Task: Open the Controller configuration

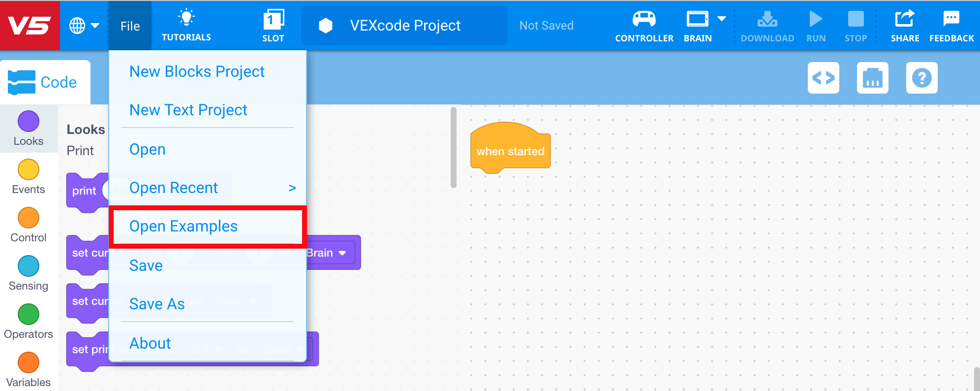Action: coord(644,25)
